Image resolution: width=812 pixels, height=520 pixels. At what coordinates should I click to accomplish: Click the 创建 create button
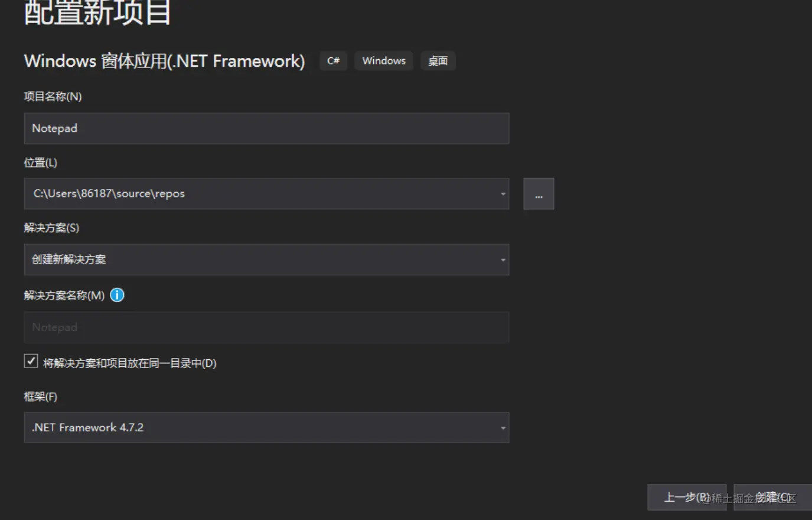(x=772, y=497)
